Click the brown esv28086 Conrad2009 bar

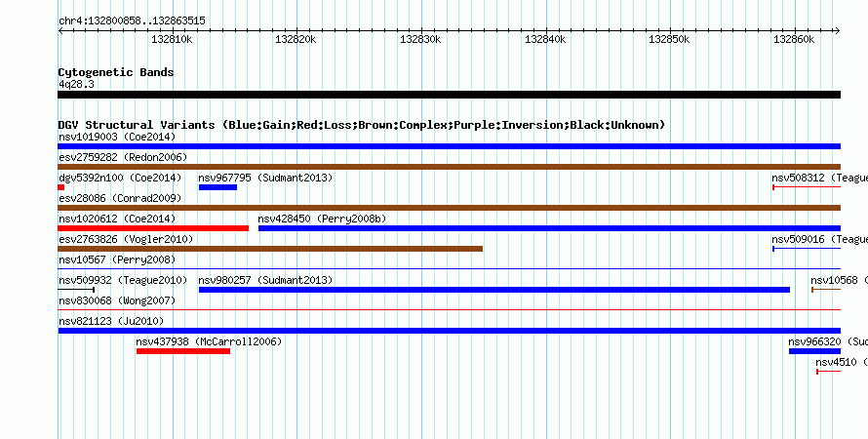(449, 208)
